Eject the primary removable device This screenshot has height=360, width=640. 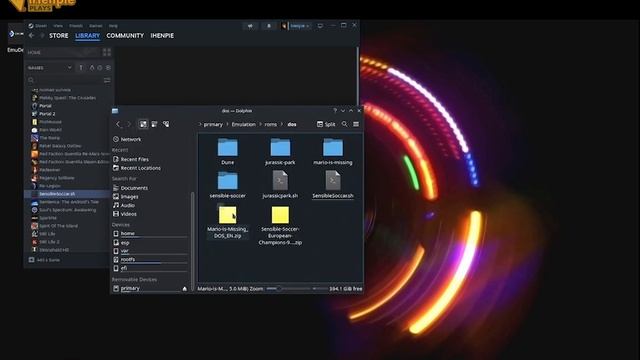(184, 289)
